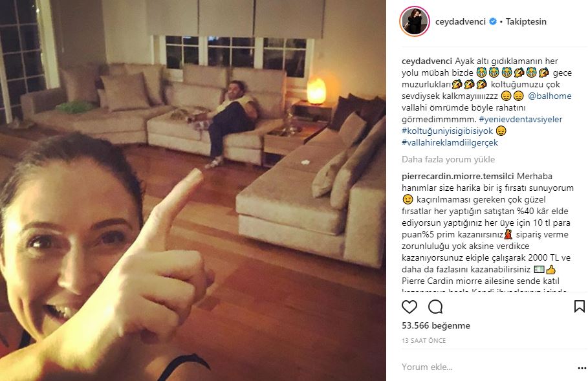Open comments via speech bubble icon
Image resolution: width=588 pixels, height=381 pixels.
pos(435,307)
